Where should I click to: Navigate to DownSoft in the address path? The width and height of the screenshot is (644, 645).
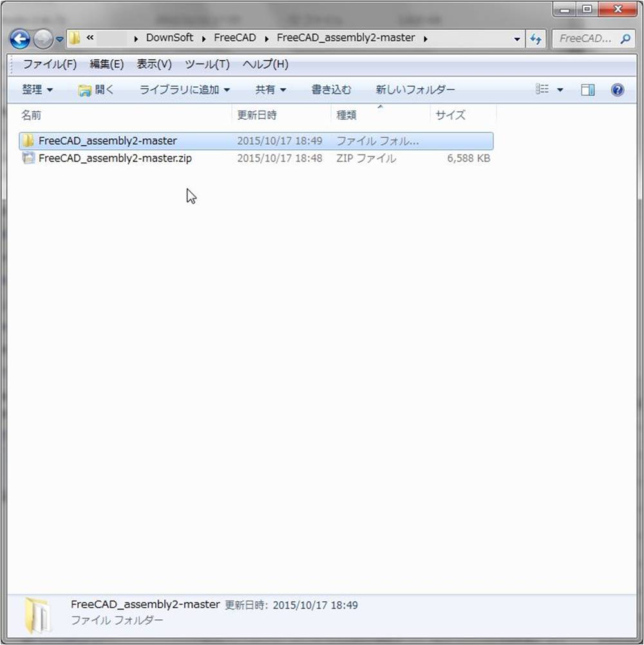(169, 38)
